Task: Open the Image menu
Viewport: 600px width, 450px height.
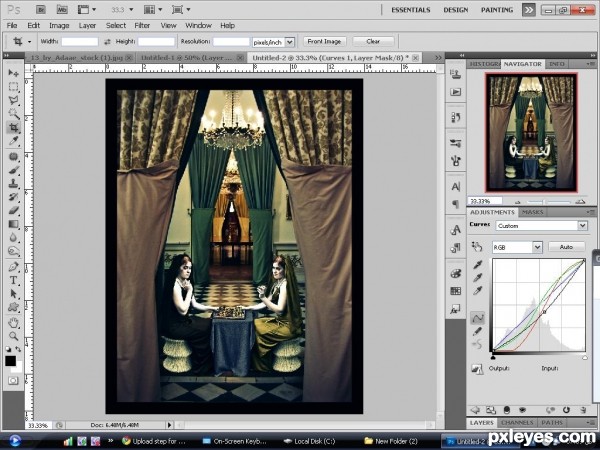Action: pyautogui.click(x=59, y=26)
